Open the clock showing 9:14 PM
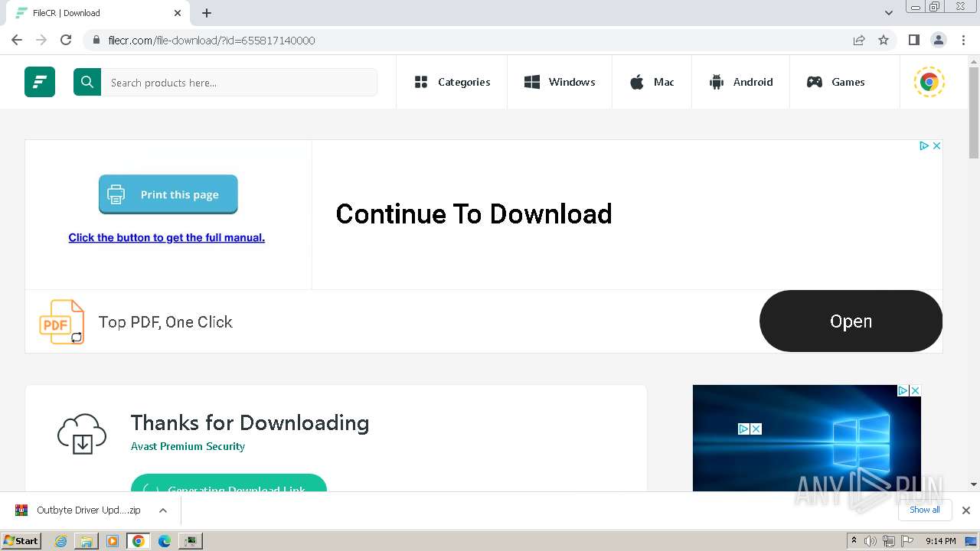Viewport: 980px width, 551px height. click(940, 541)
